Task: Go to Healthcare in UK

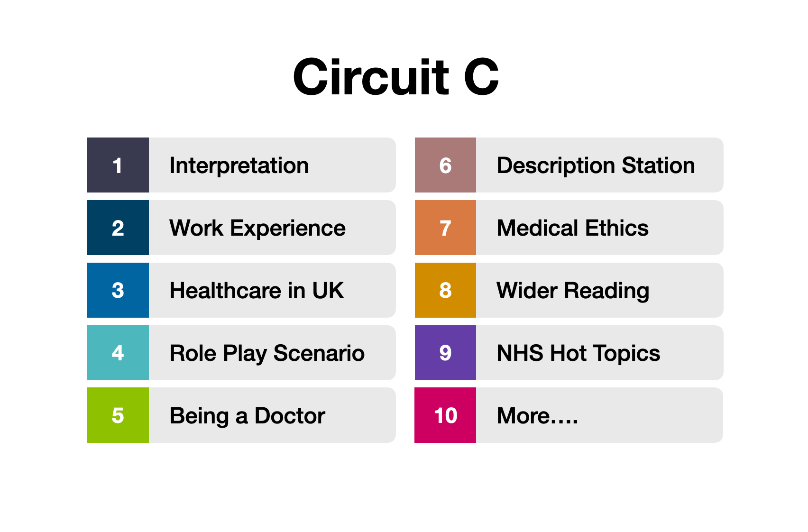Action: 257,291
